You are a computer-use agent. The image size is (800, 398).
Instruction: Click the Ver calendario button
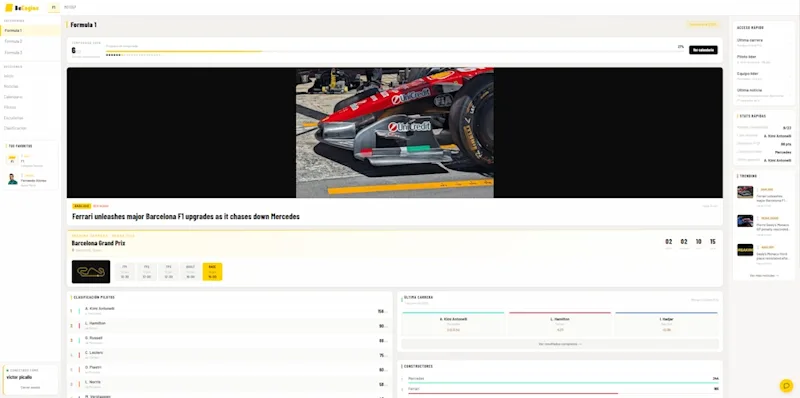click(x=703, y=50)
